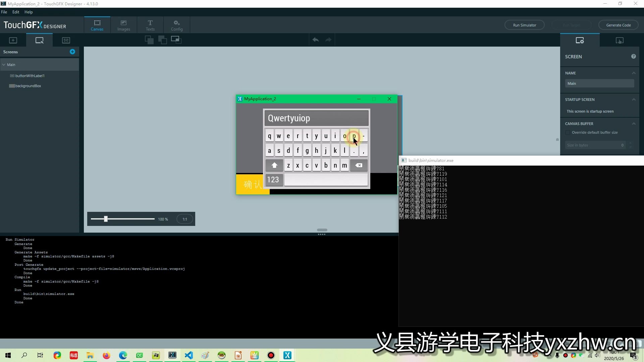Click the Run Simulator button
The height and width of the screenshot is (362, 644).
pyautogui.click(x=524, y=25)
